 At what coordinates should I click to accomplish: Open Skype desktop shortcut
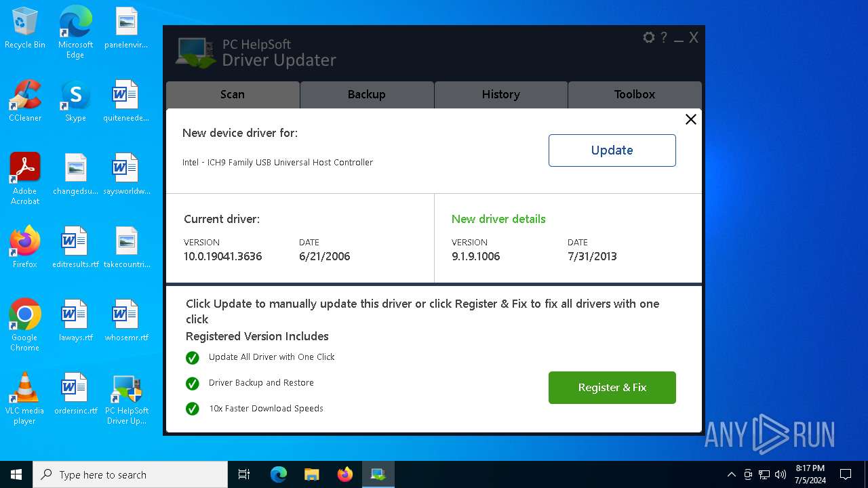coord(75,102)
